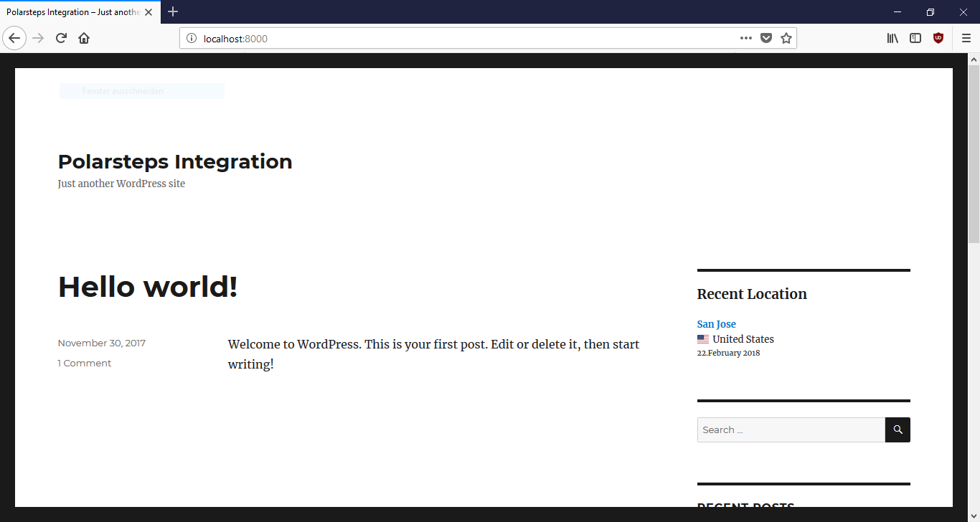The width and height of the screenshot is (980, 522).
Task: Click the 'Recent Location' widget heading
Action: tap(752, 294)
